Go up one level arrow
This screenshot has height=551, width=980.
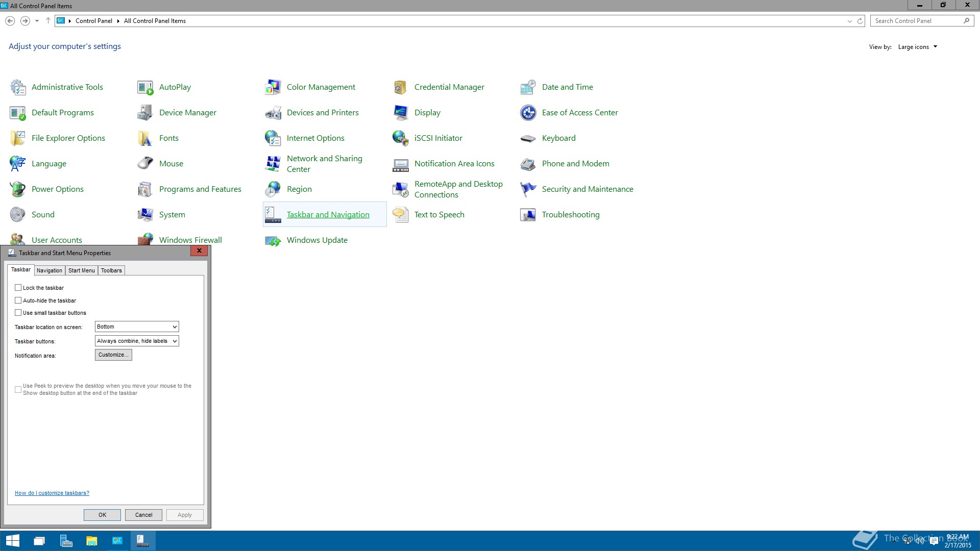48,21
